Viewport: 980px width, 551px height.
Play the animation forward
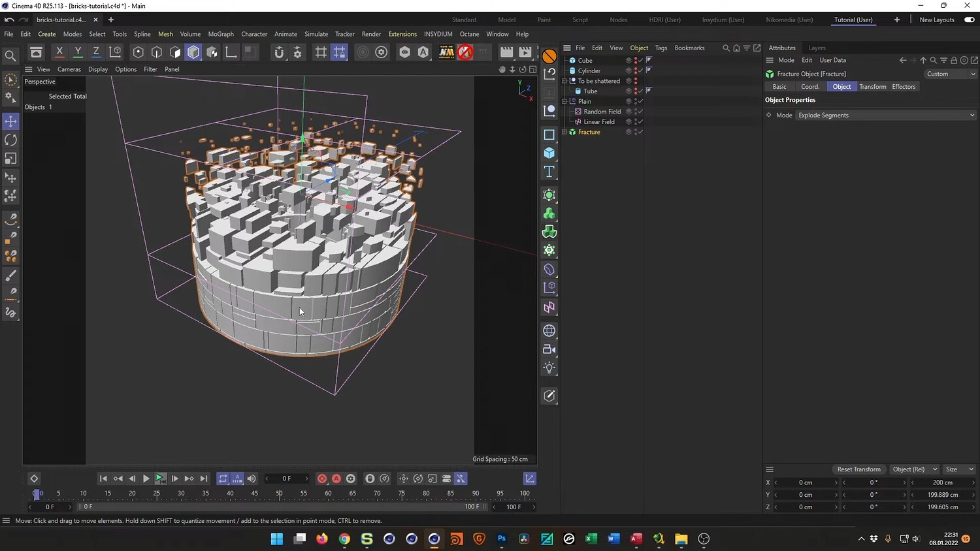(x=146, y=479)
